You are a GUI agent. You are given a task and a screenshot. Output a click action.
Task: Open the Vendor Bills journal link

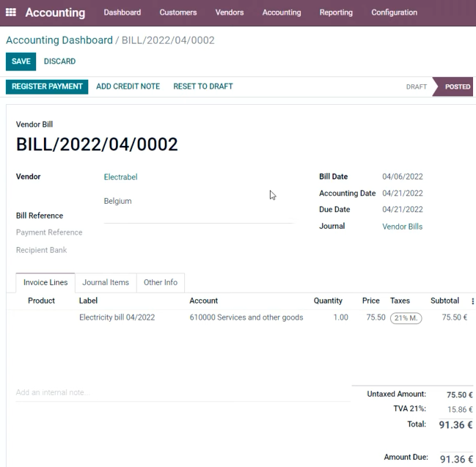[402, 227]
